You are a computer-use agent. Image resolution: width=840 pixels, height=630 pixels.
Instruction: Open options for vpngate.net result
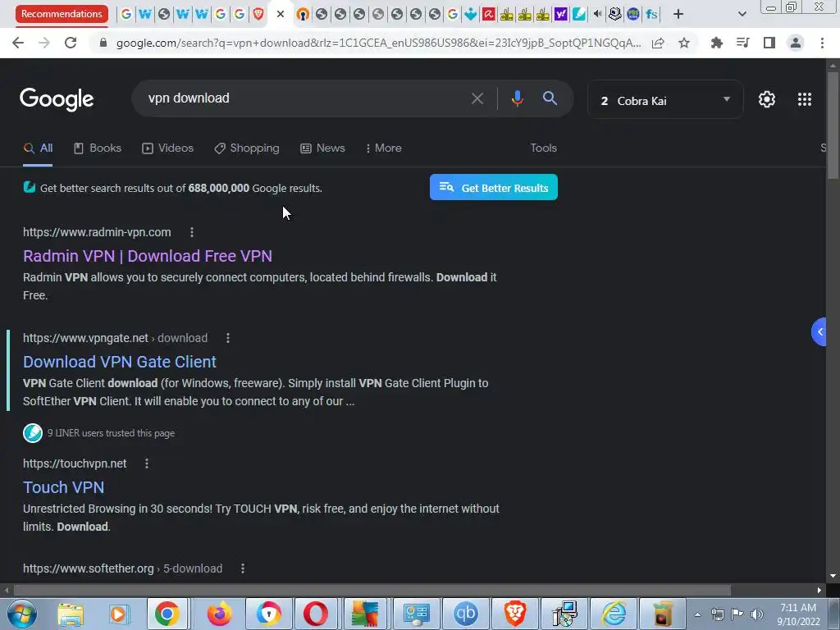click(x=228, y=338)
